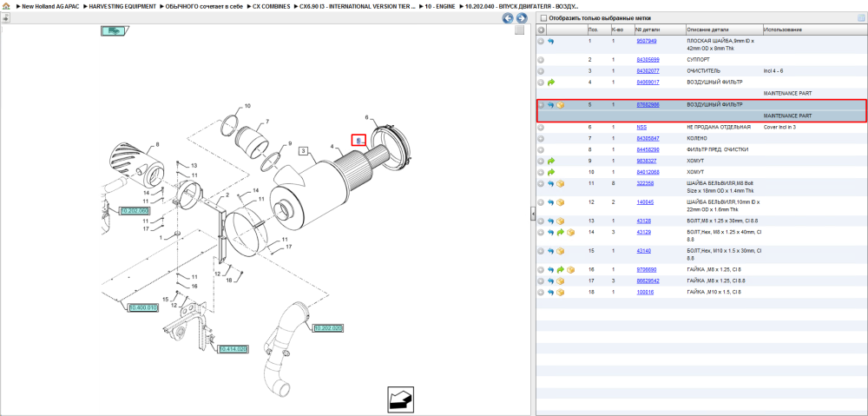This screenshot has height=416, width=868.
Task: Sort by the 'К-во' column header
Action: pyautogui.click(x=616, y=30)
